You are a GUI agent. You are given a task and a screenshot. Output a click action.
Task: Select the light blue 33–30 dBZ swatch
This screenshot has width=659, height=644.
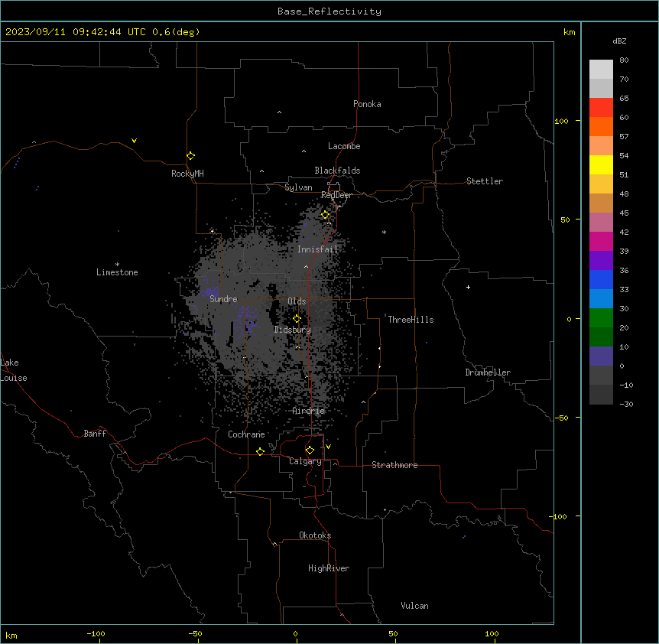click(x=601, y=299)
